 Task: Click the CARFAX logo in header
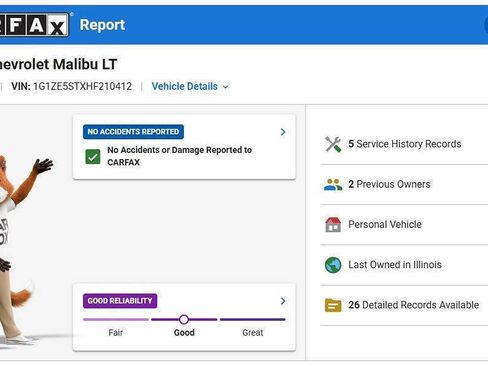pyautogui.click(x=34, y=25)
